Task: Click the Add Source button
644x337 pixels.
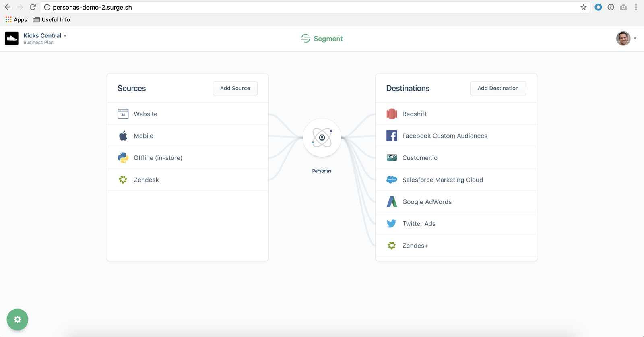Action: (x=235, y=88)
